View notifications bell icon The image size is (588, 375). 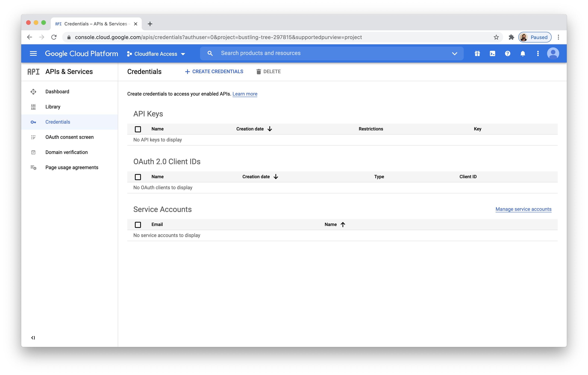click(x=523, y=53)
